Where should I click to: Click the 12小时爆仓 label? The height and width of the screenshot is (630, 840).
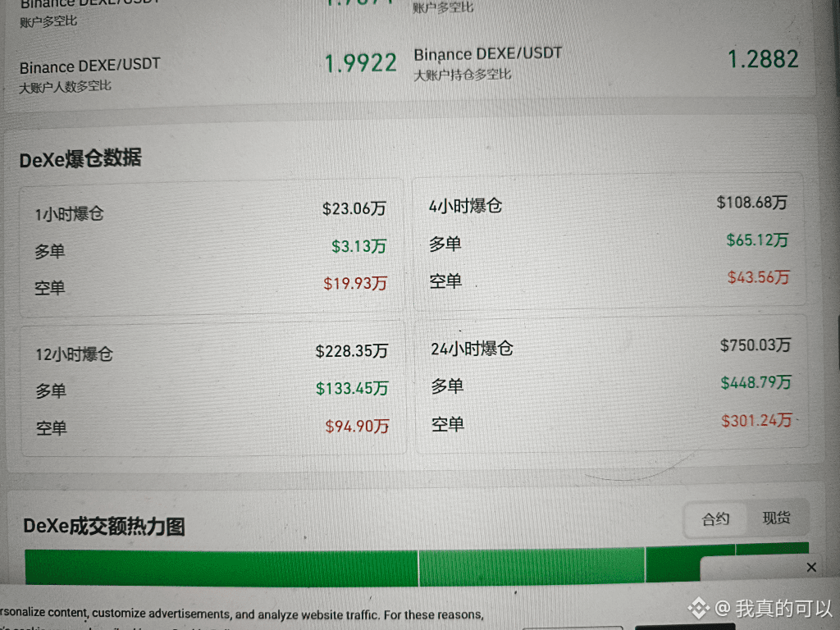[x=74, y=354]
